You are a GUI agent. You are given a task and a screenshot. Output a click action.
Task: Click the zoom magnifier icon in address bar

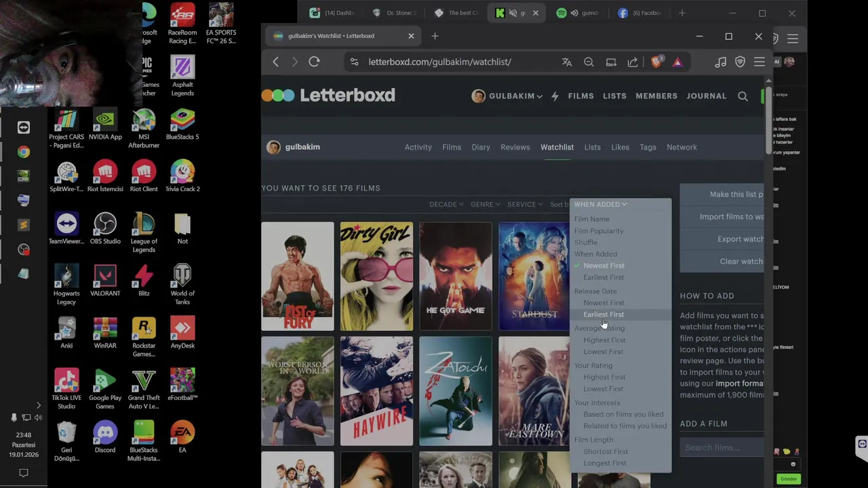pyautogui.click(x=589, y=62)
